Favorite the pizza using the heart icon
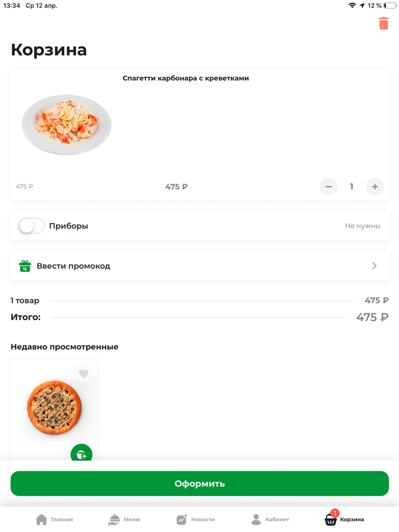 coord(84,374)
